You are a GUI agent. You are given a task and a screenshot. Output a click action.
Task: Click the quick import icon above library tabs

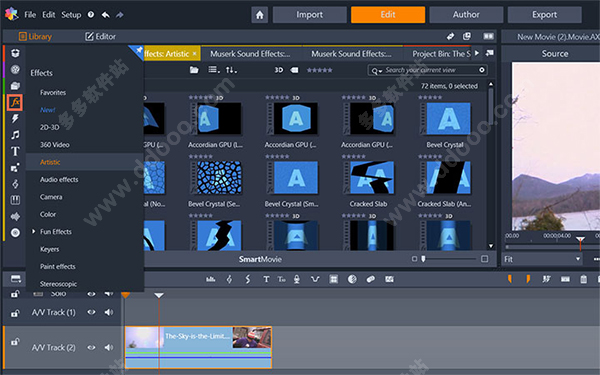click(x=450, y=36)
